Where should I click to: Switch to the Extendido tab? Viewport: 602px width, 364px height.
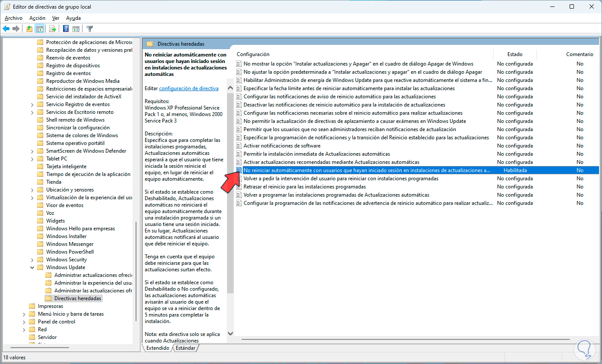[158, 348]
